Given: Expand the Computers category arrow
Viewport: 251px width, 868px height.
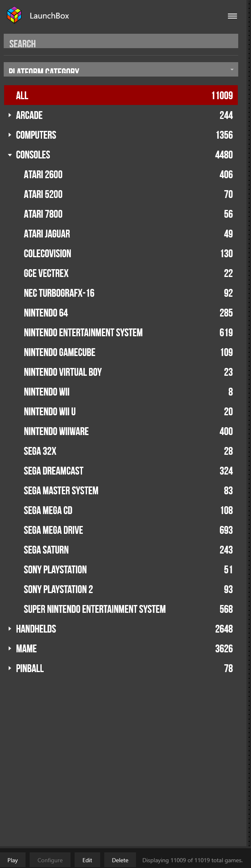Looking at the screenshot, I should [x=9, y=135].
